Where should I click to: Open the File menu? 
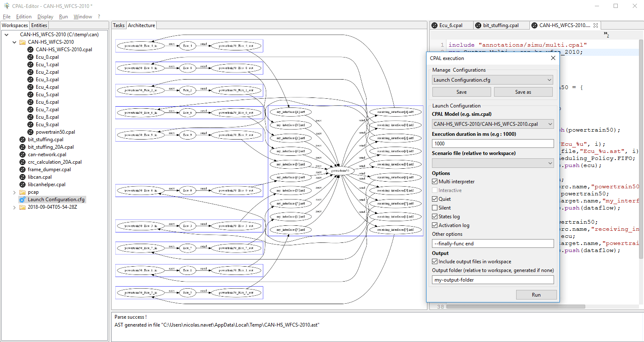click(7, 17)
